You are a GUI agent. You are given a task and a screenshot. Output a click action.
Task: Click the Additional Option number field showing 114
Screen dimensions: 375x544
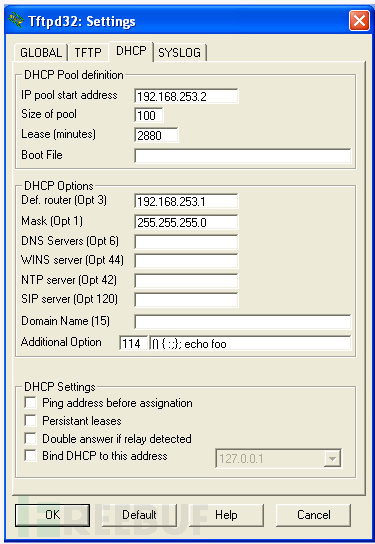tap(134, 343)
